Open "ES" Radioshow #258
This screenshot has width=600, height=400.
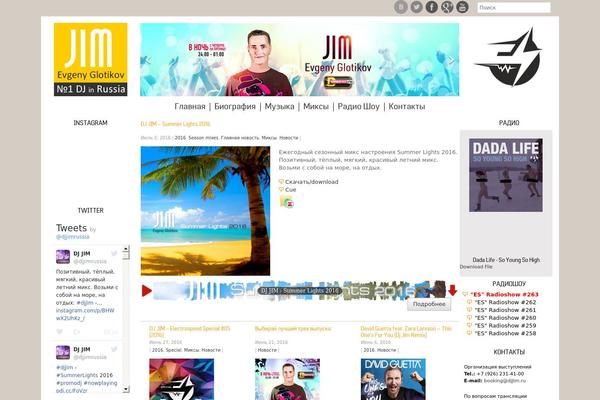505,333
